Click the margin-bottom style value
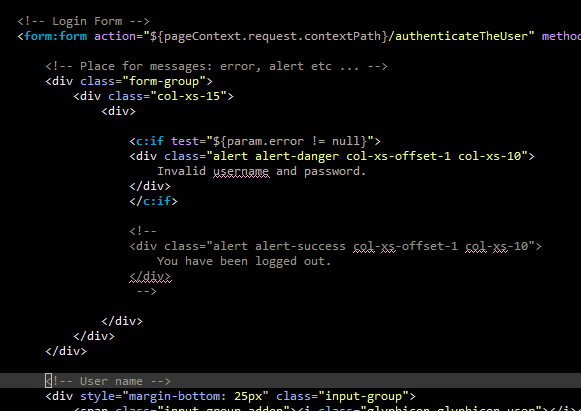The height and width of the screenshot is (411, 581). 195,396
